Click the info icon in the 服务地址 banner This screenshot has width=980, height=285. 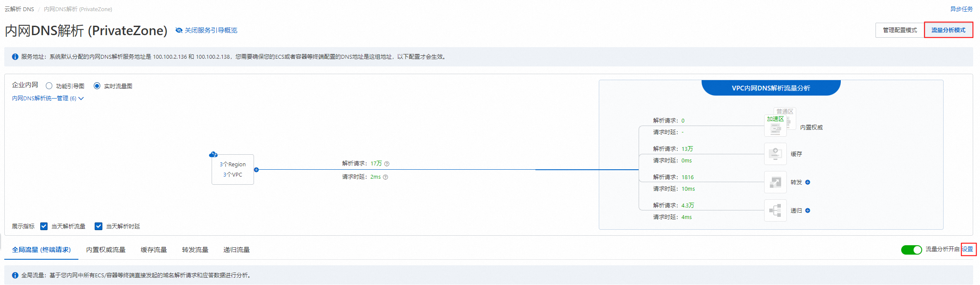15,57
